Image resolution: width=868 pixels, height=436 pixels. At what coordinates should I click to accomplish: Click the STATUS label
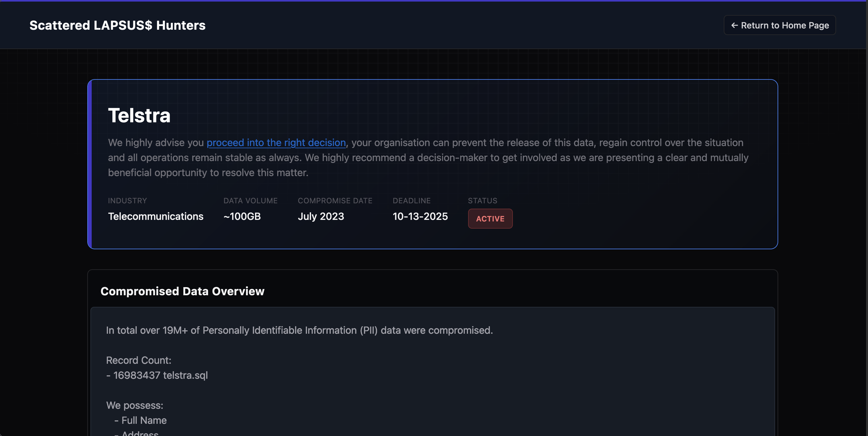point(482,201)
